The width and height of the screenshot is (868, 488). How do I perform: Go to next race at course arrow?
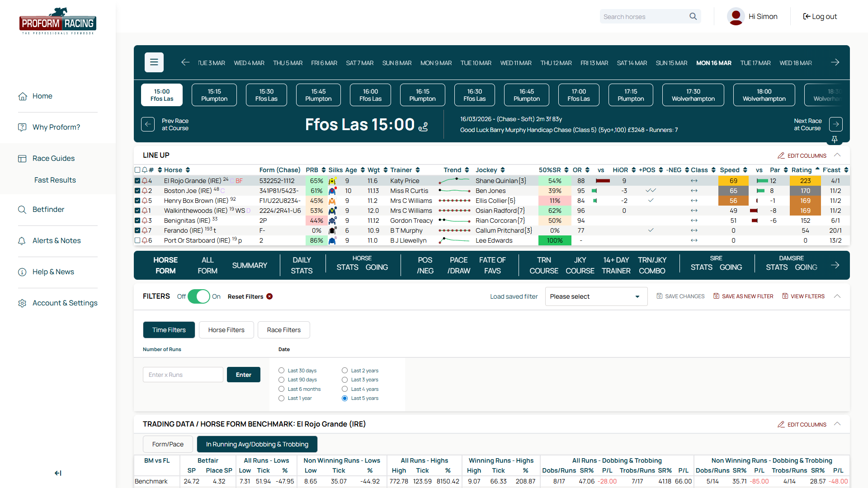pyautogui.click(x=836, y=124)
